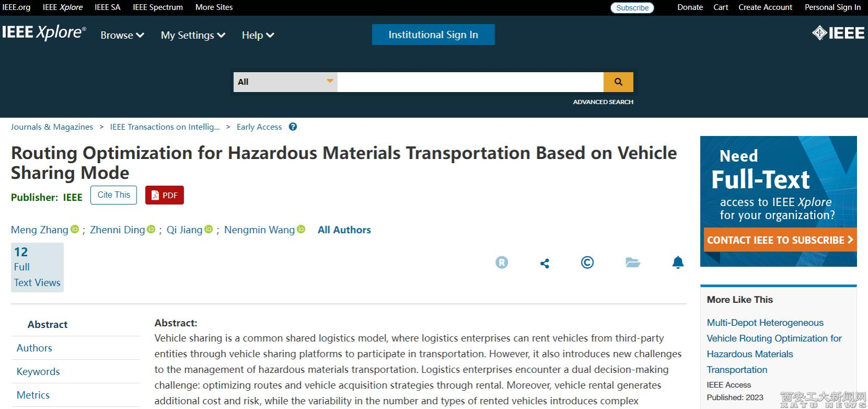This screenshot has height=409, width=868.
Task: Switch to the Authors section tab
Action: [35, 348]
